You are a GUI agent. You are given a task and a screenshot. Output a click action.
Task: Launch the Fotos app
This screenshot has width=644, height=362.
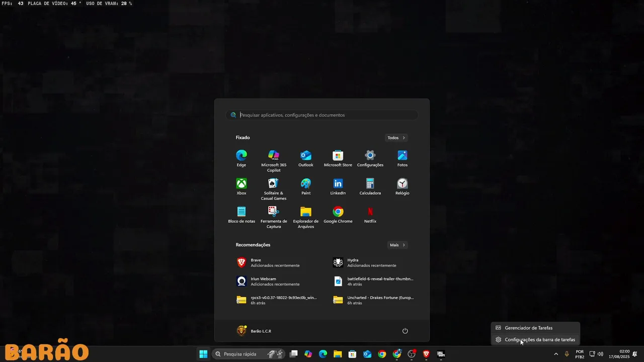click(x=403, y=158)
